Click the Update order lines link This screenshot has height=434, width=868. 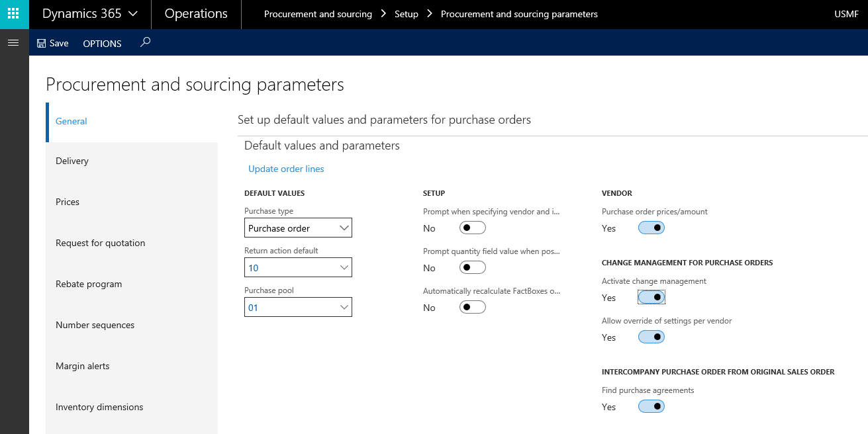285,169
